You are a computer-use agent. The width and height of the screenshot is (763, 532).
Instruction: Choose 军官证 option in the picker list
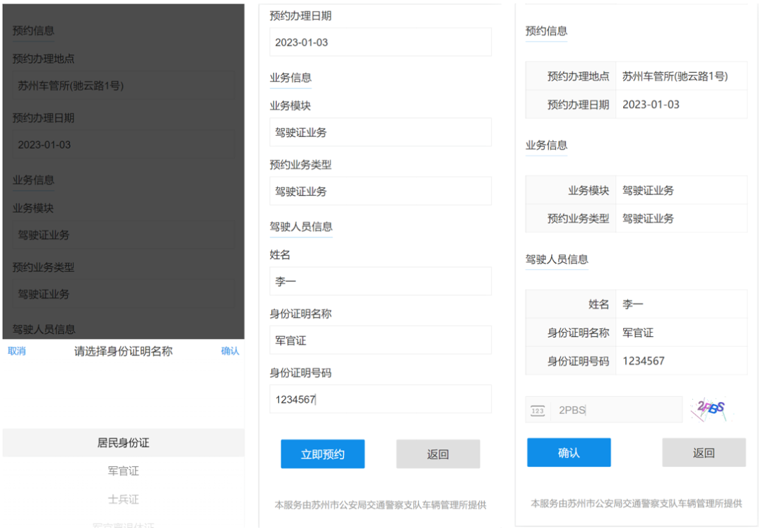pos(124,471)
